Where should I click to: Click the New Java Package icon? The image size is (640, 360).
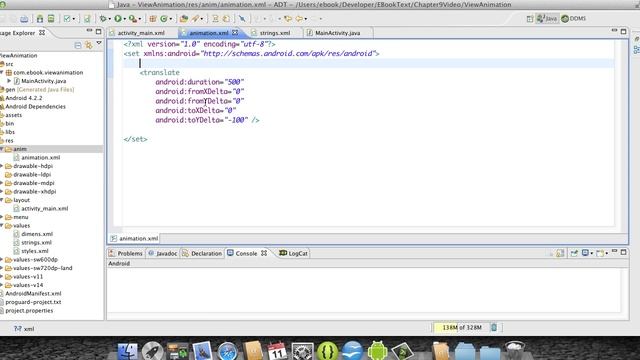tap(153, 19)
